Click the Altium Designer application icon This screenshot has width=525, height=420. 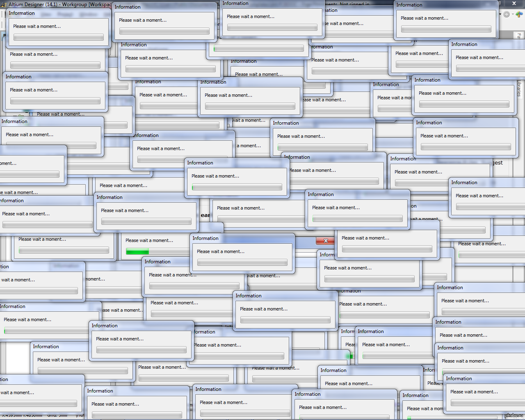[x=4, y=5]
